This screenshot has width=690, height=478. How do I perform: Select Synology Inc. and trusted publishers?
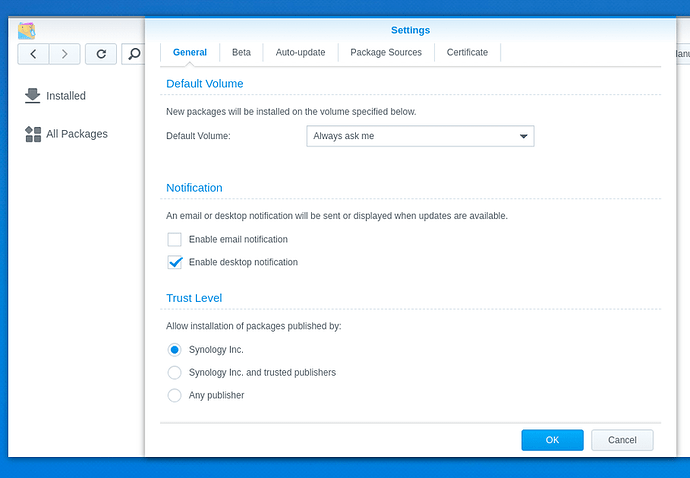click(x=174, y=373)
